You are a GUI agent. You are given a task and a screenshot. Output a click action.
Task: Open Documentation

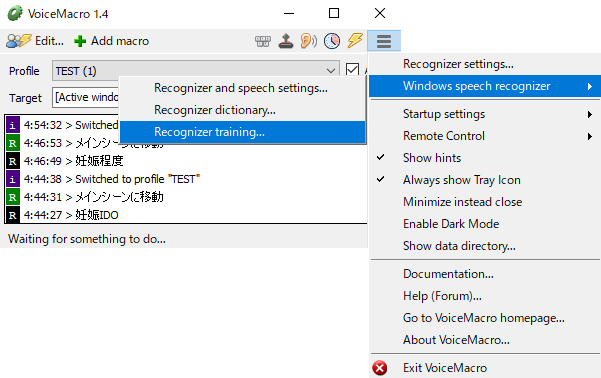[485, 274]
